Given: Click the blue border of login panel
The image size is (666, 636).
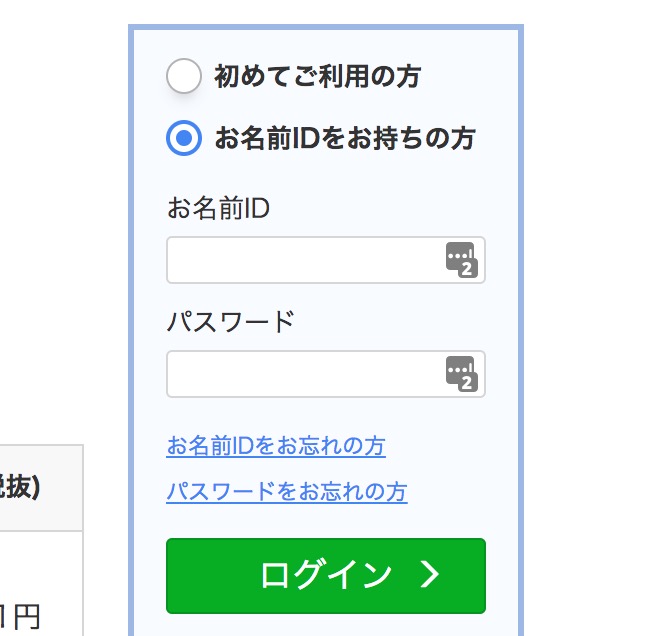Looking at the screenshot, I should coord(326,27).
